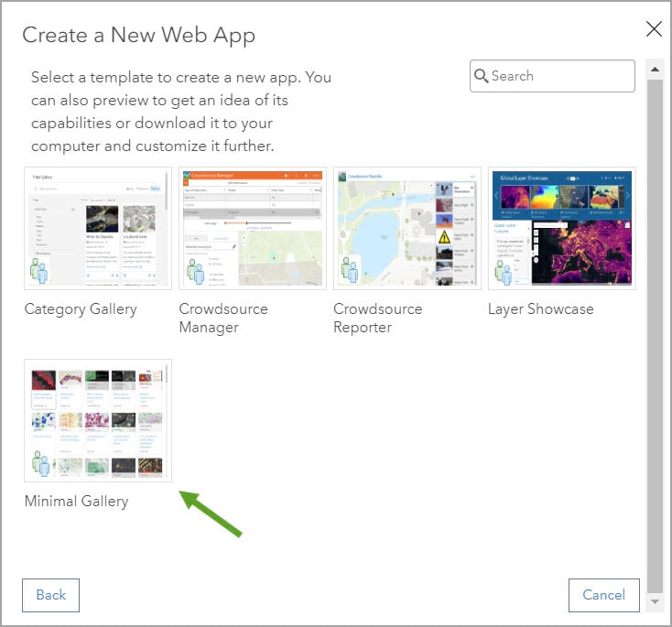
Task: Click the Cancel button
Action: click(x=604, y=595)
